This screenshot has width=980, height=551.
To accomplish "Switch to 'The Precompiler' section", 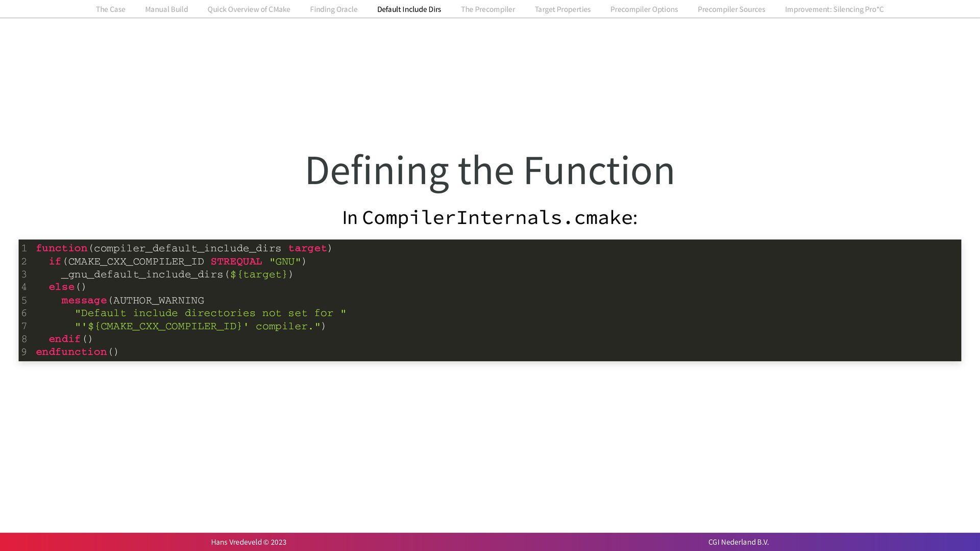I will (x=487, y=9).
